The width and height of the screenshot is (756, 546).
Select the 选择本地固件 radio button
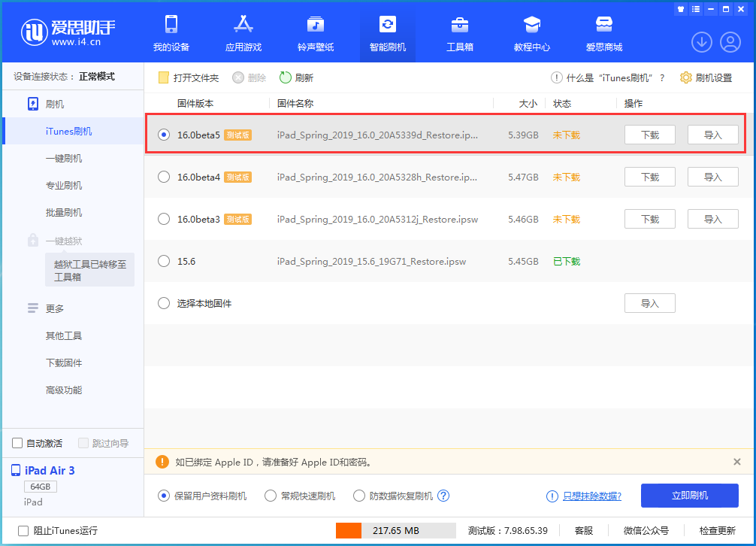tap(164, 303)
